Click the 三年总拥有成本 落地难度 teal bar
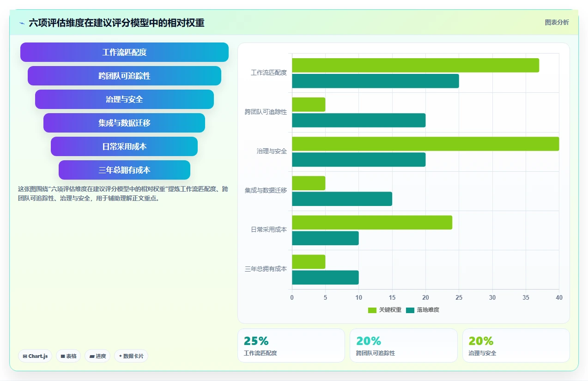Viewport: 588px width, 381px height. (325, 277)
